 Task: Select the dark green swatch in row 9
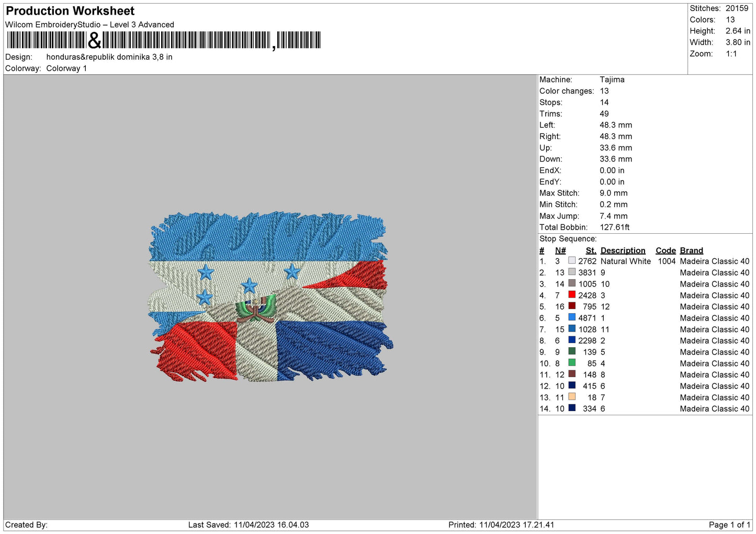coord(572,351)
